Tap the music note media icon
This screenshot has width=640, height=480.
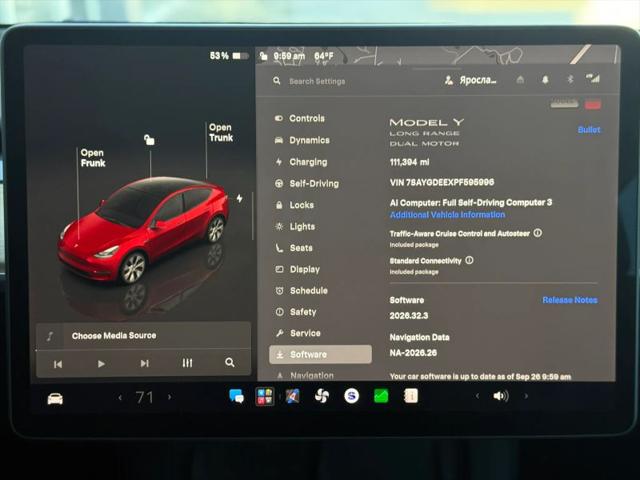point(50,336)
